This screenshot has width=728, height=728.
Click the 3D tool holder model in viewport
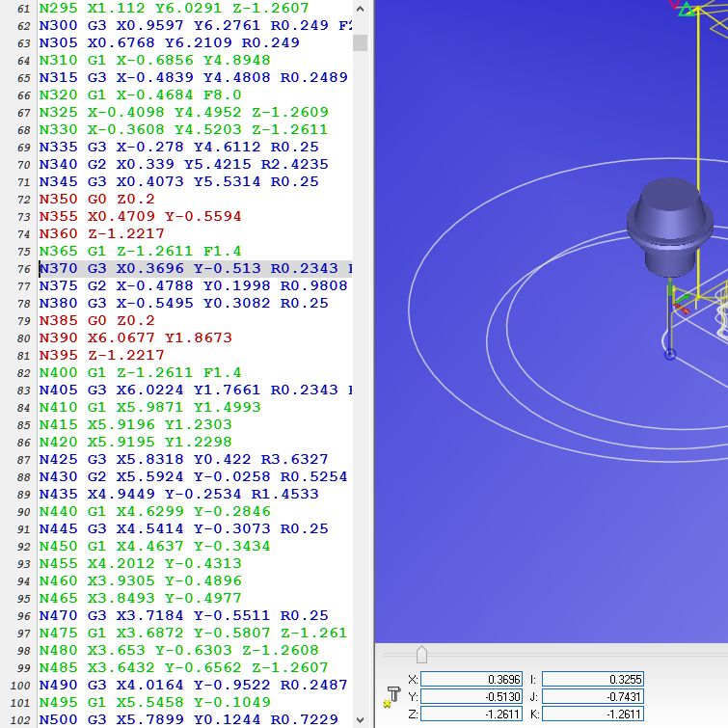point(669,227)
